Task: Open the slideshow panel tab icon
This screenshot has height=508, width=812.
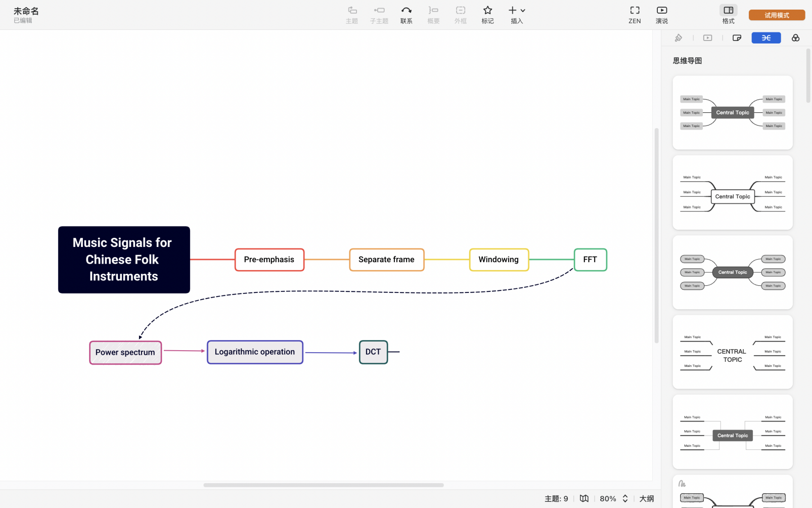Action: (x=707, y=38)
